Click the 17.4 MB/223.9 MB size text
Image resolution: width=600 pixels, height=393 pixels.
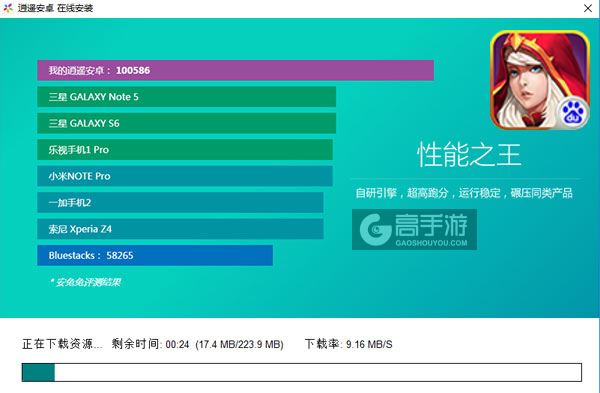240,345
